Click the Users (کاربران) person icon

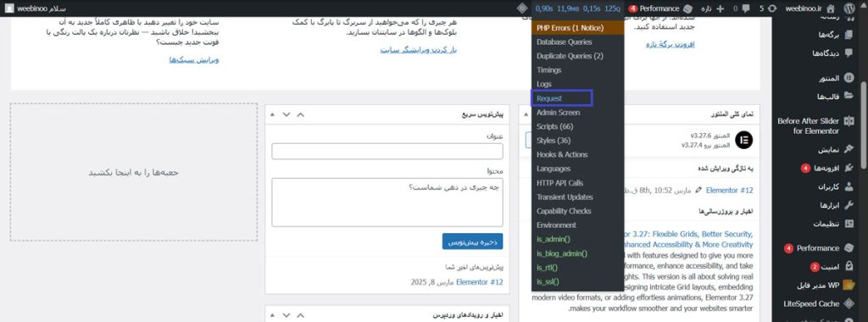click(849, 186)
